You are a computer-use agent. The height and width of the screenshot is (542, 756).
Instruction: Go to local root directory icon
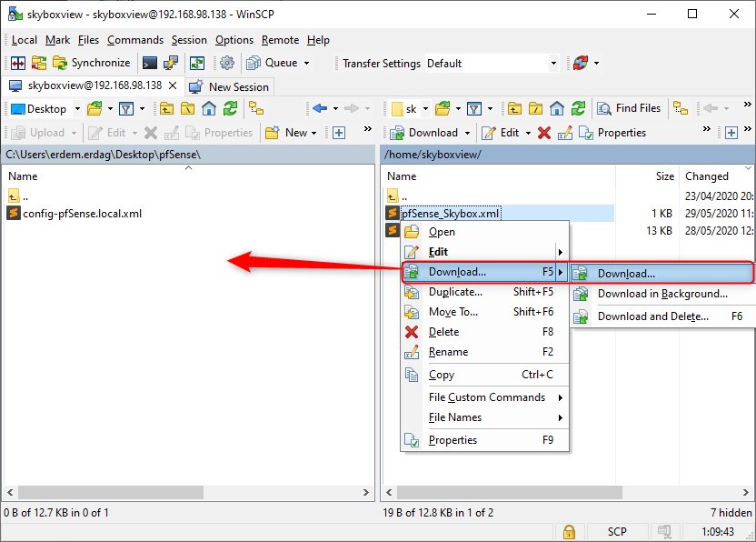click(187, 108)
